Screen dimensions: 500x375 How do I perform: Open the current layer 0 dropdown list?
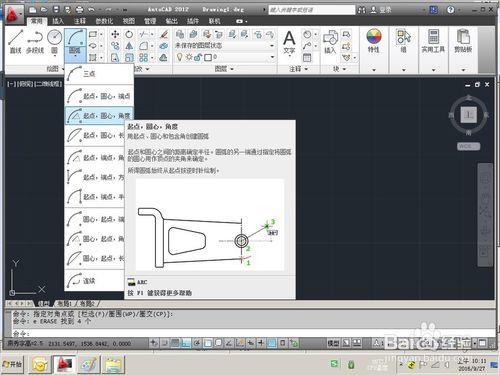tap(272, 57)
